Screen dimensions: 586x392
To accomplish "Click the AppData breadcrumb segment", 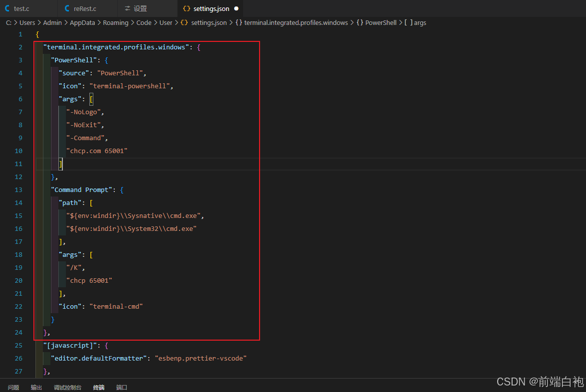I will click(x=82, y=23).
